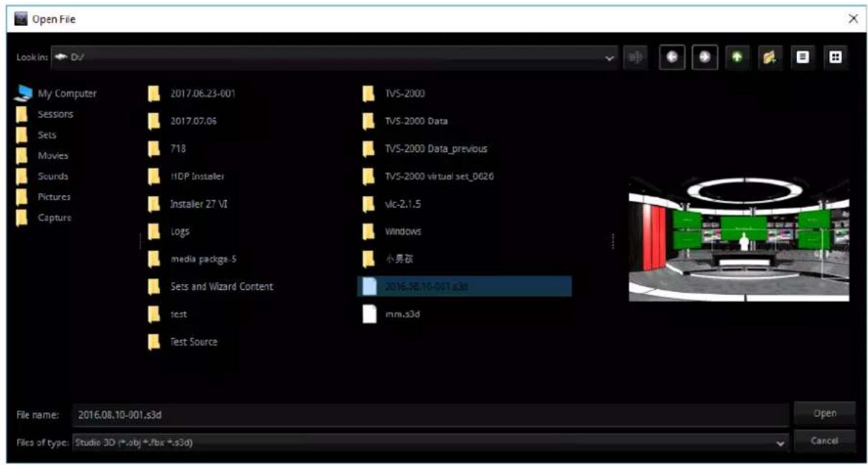
Task: Select the media package-5 folder
Action: coord(192,259)
